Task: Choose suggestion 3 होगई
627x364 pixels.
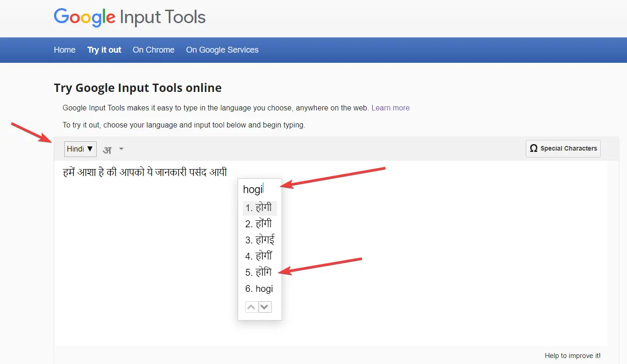Action: [259, 240]
